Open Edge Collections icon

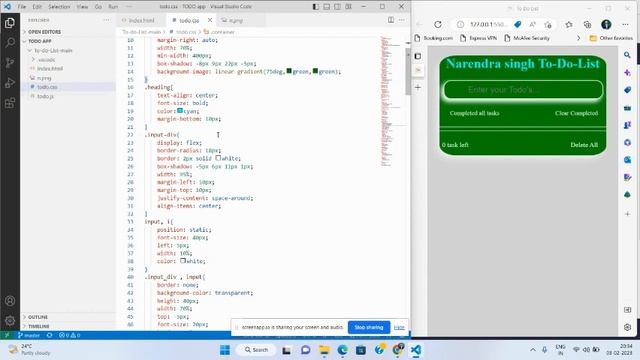tap(587, 24)
